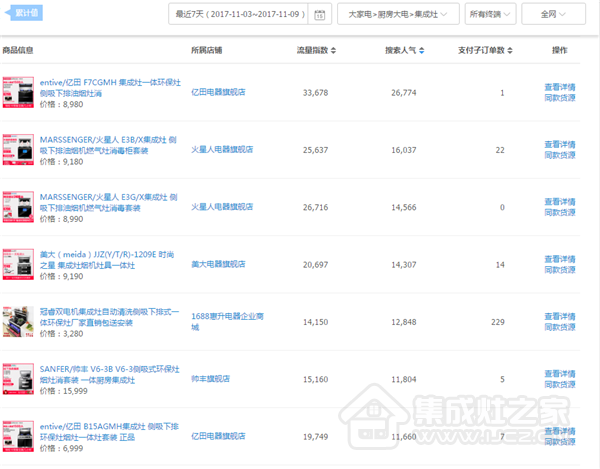Click 查看详情 for entive F7CGMH row

[560, 87]
